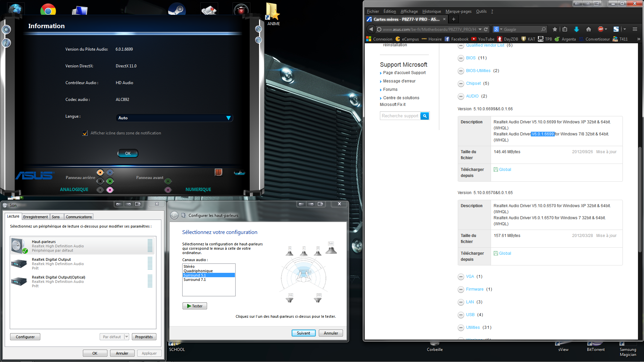Viewport: 644px width, 362px height.
Task: Switch to the Enregistrement tab
Action: point(36,217)
